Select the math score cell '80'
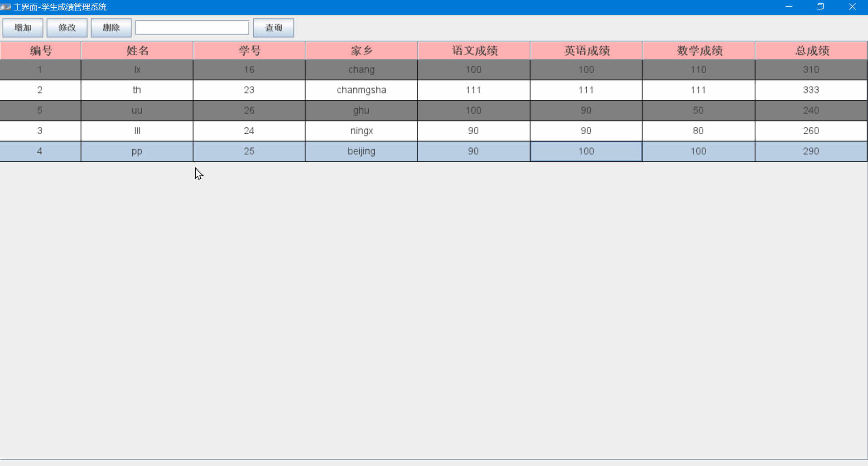868x466 pixels. [x=699, y=131]
